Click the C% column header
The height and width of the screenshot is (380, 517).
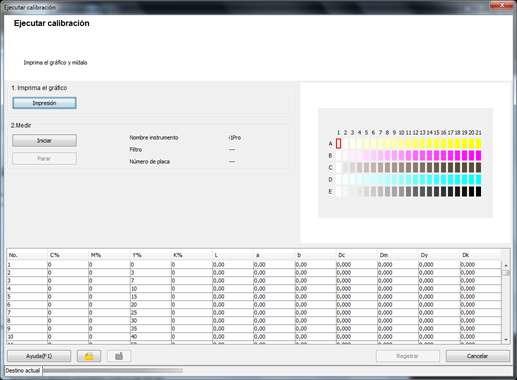click(x=68, y=255)
